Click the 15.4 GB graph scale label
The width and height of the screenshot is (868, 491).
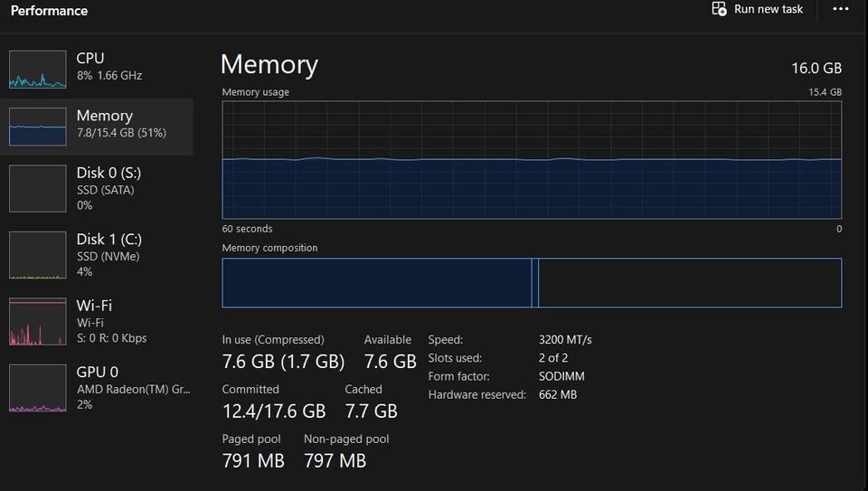(825, 92)
